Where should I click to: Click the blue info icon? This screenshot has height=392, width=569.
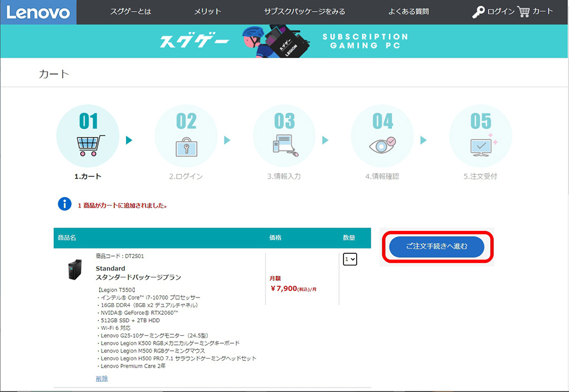tap(64, 204)
